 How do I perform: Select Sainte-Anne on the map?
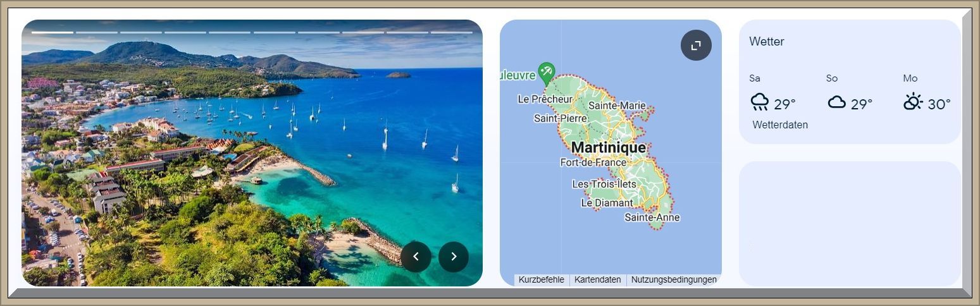pos(652,217)
